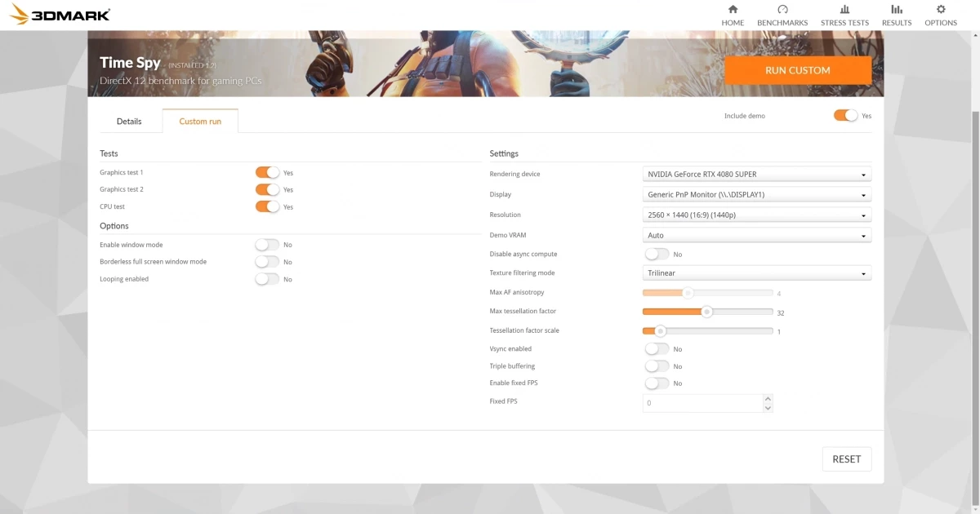Open the Resolution dropdown
Image resolution: width=980 pixels, height=514 pixels.
(x=757, y=215)
